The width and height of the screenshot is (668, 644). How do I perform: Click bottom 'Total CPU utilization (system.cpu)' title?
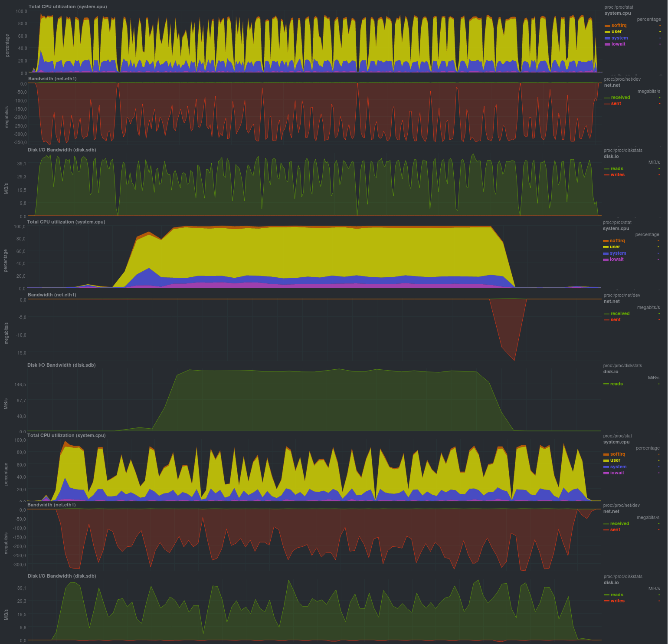pos(66,436)
